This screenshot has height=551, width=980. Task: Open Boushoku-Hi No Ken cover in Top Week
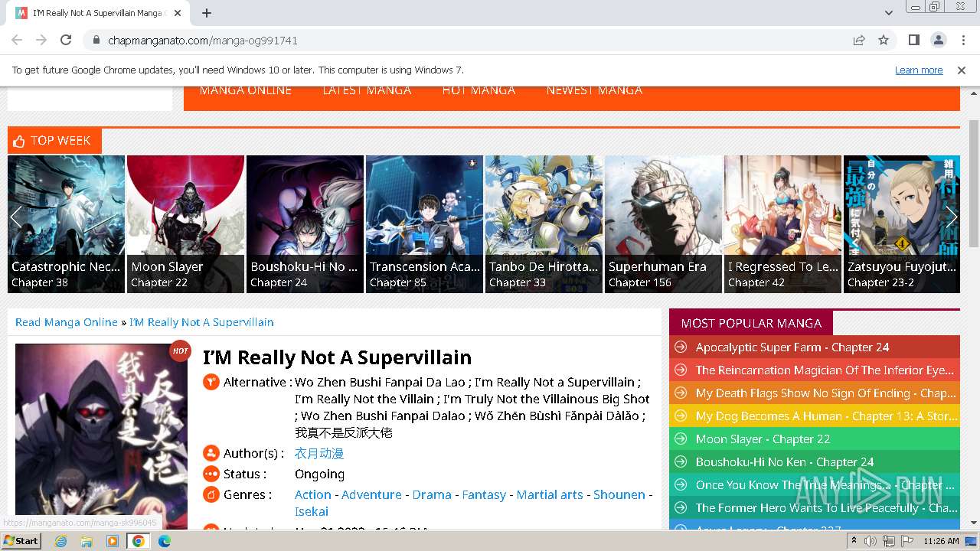305,224
